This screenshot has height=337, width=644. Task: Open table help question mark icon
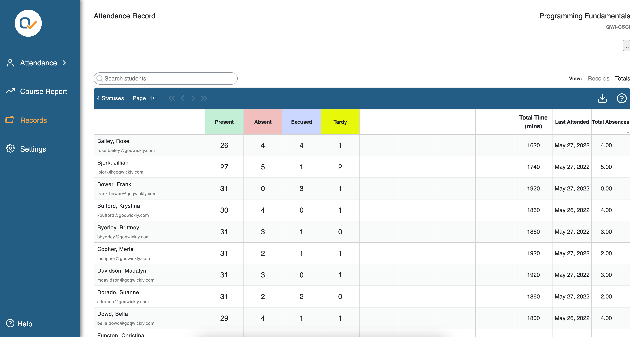[x=621, y=98]
